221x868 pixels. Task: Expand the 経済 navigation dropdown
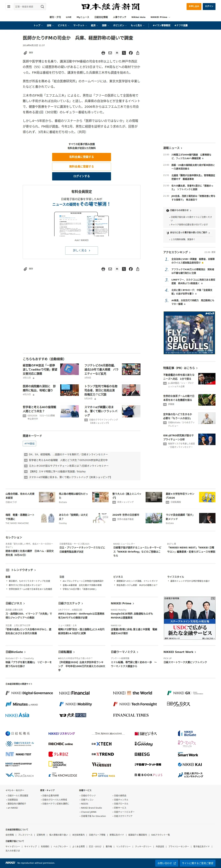point(94,25)
